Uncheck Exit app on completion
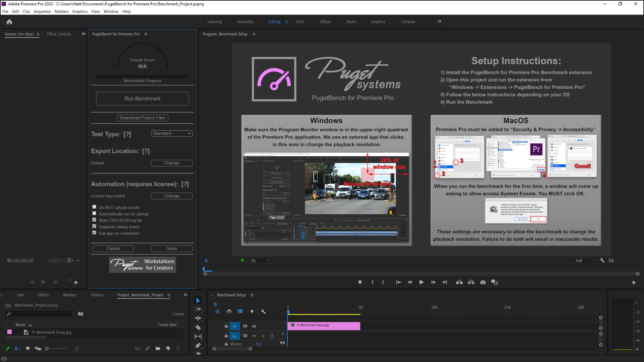The width and height of the screenshot is (644, 362). point(94,233)
